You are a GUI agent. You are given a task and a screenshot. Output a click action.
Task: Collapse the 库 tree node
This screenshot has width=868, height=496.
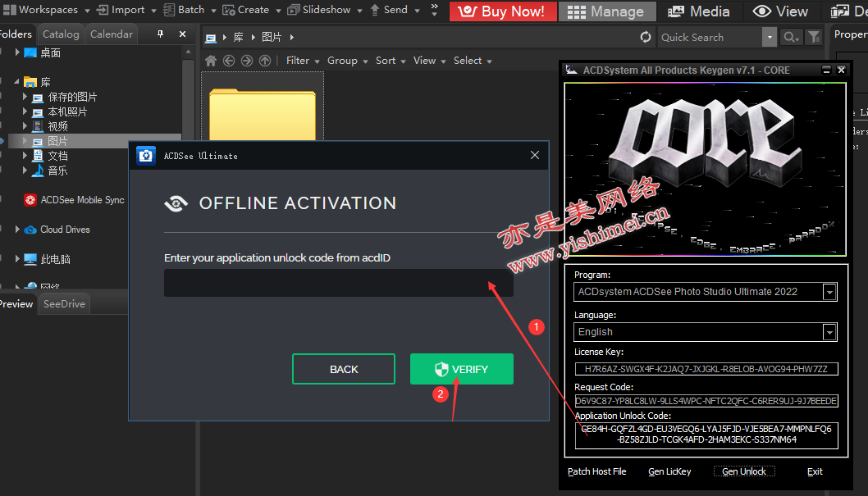[x=16, y=82]
